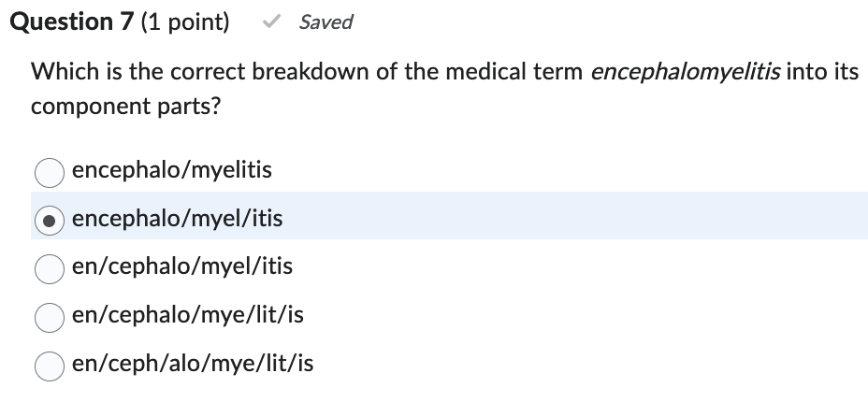Viewport: 868px width, 402px height.
Task: Click the en/cephalo/myel/itis answer text
Action: pos(182,266)
